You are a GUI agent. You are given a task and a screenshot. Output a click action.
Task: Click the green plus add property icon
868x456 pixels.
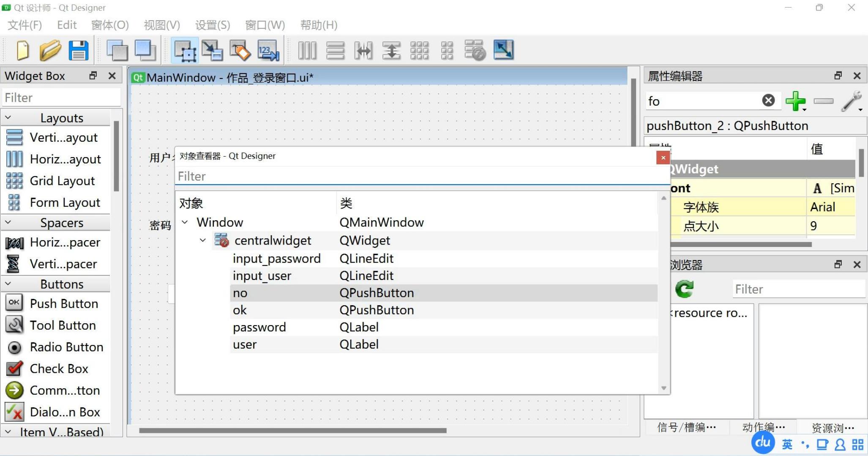click(x=795, y=101)
